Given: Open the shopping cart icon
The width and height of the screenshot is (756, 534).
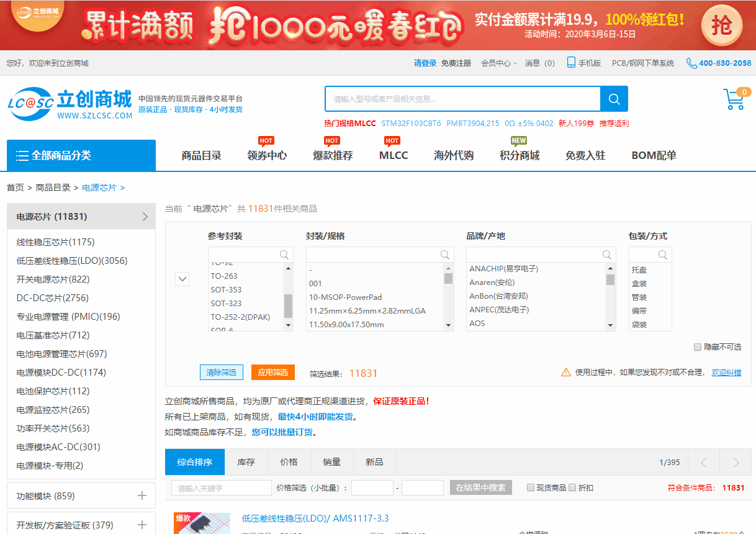Looking at the screenshot, I should click(736, 99).
